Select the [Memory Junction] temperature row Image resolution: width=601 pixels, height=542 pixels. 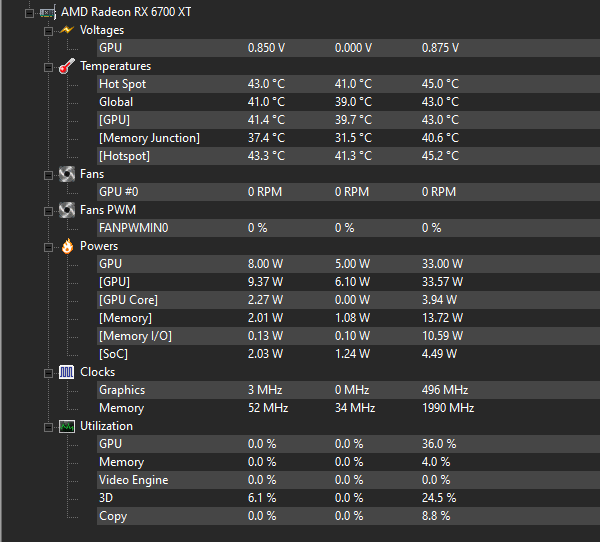348,138
